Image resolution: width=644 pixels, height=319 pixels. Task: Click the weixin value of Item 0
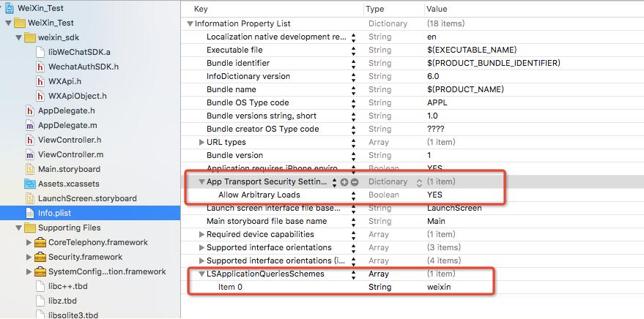coord(439,287)
